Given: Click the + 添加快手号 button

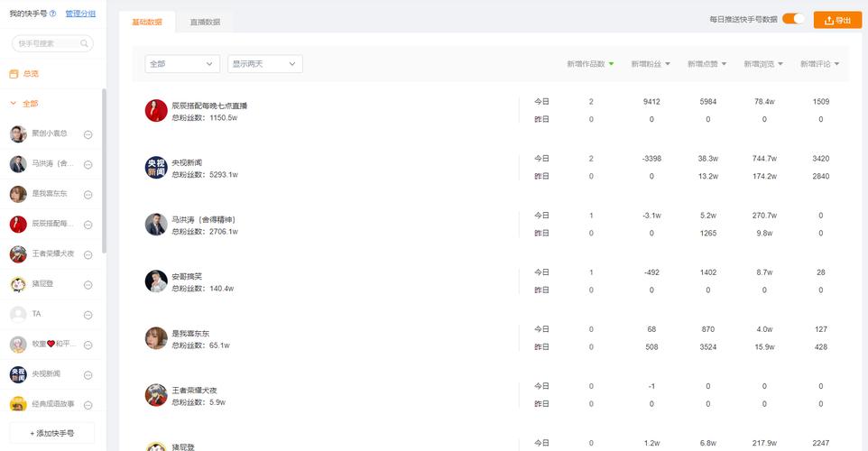Looking at the screenshot, I should 52,433.
